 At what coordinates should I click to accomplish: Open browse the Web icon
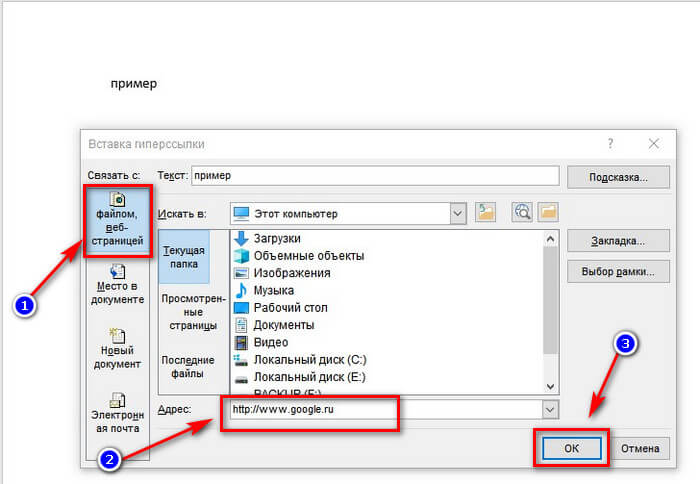[x=522, y=213]
